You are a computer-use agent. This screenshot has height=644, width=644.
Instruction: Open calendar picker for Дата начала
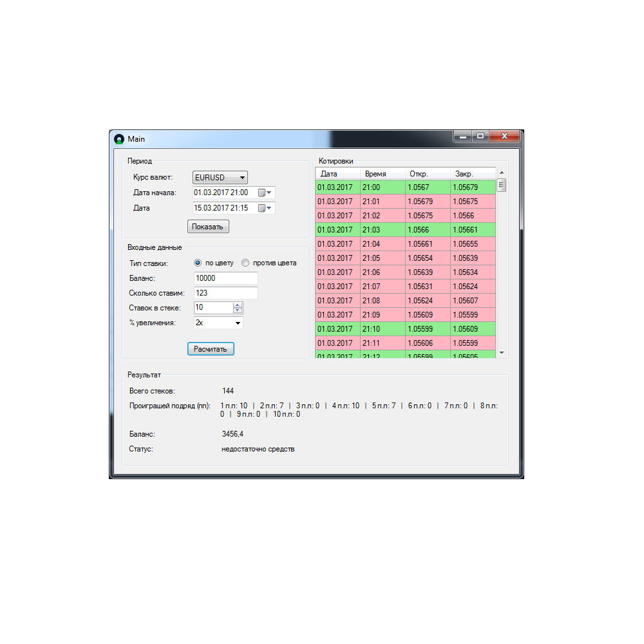click(265, 193)
